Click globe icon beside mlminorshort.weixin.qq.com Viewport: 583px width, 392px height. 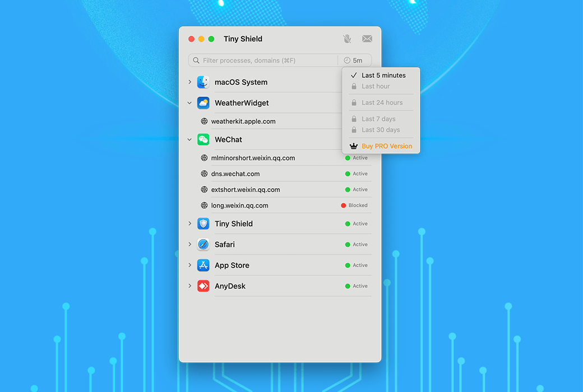(204, 158)
